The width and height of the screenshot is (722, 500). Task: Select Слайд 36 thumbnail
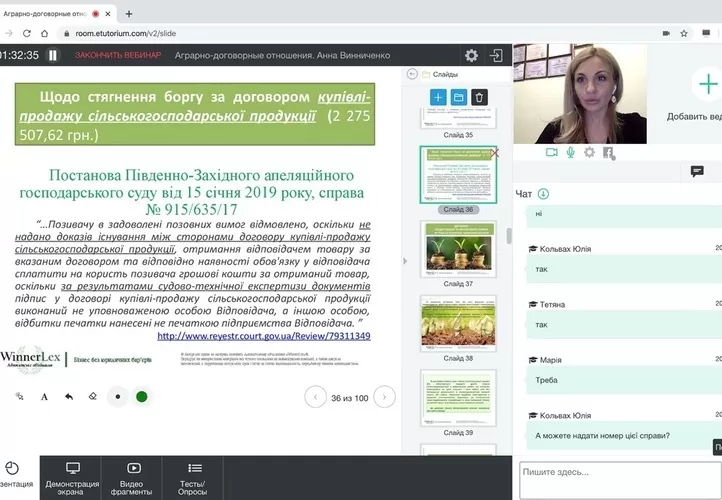pos(458,175)
